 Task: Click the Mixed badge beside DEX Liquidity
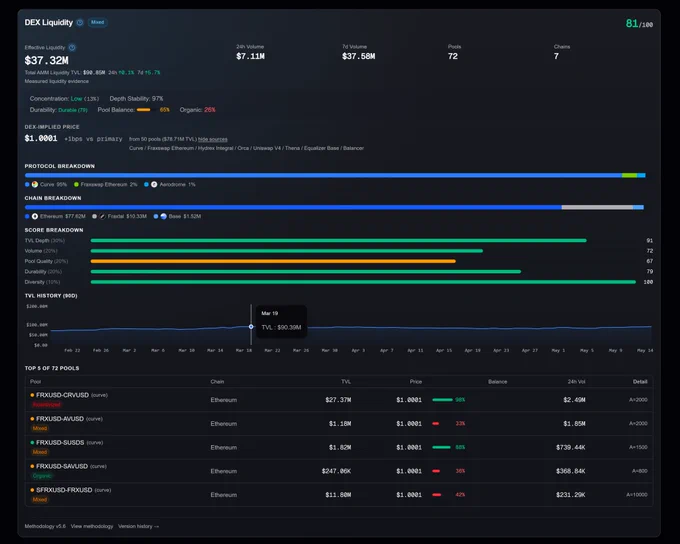98,22
